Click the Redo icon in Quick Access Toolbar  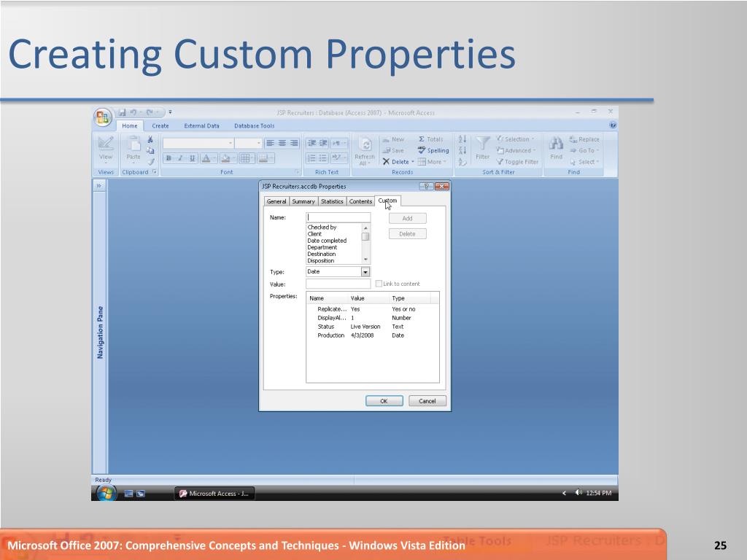150,112
